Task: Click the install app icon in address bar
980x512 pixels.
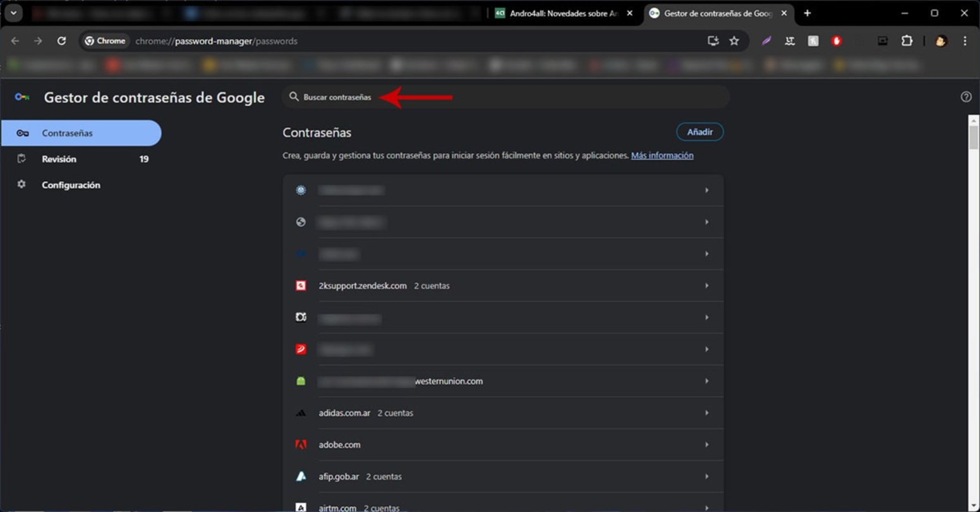Action: click(713, 41)
